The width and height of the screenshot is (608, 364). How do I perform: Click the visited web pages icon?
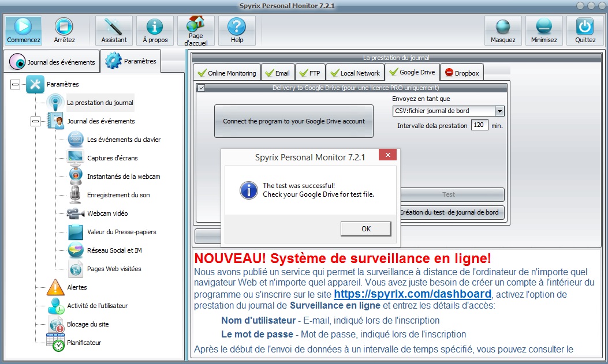[76, 269]
